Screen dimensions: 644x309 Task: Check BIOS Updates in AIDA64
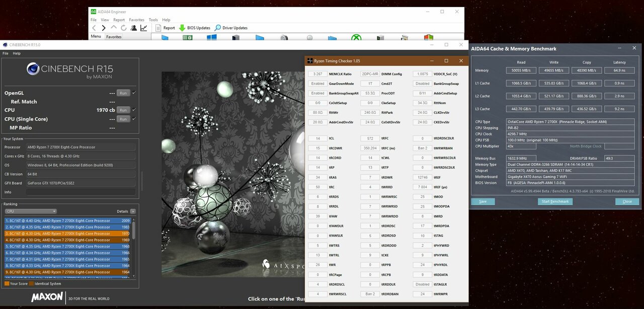tap(195, 28)
